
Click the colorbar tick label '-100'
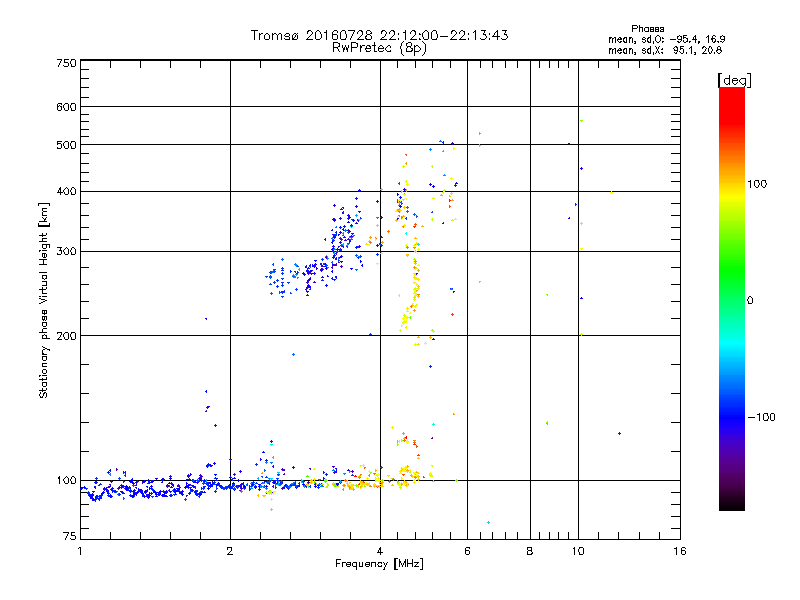[x=761, y=417]
